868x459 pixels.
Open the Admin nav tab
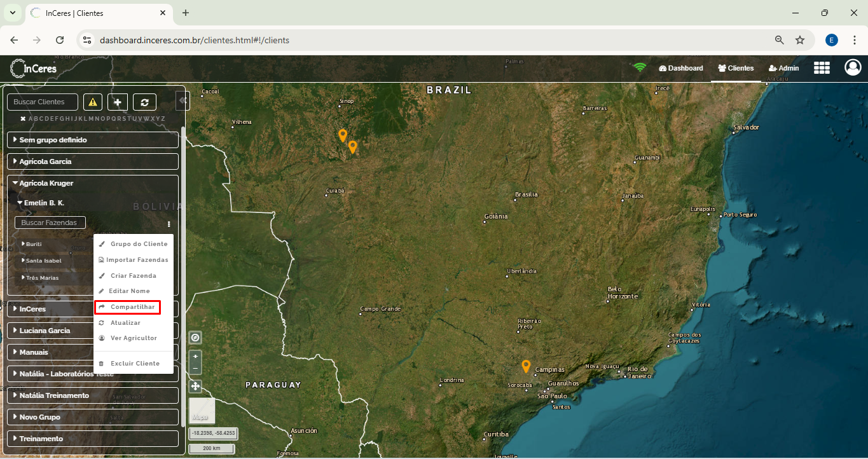click(784, 68)
